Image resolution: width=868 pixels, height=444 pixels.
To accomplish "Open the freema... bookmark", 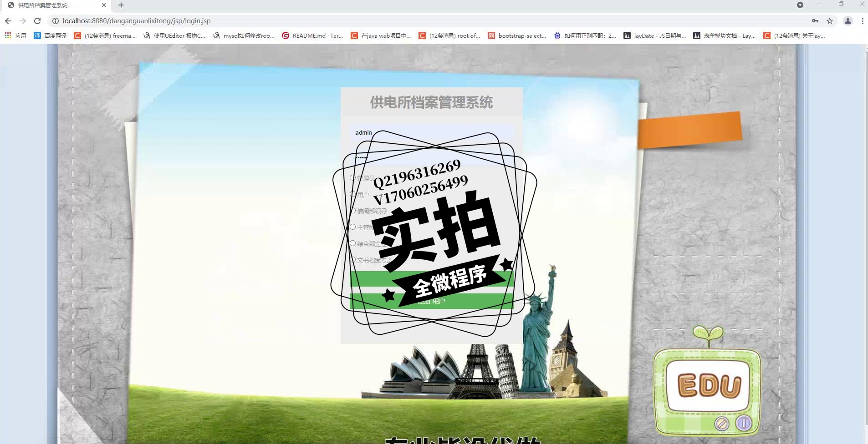I will pyautogui.click(x=105, y=35).
